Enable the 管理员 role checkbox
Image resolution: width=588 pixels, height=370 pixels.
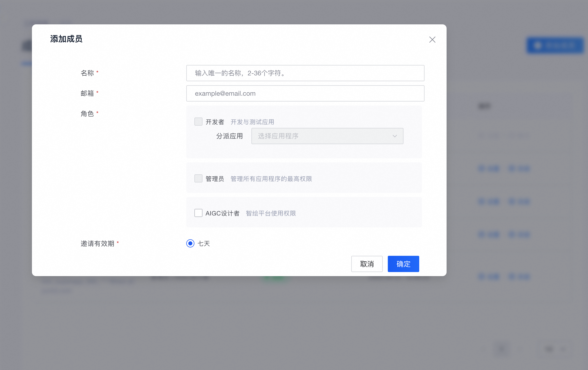pyautogui.click(x=198, y=178)
